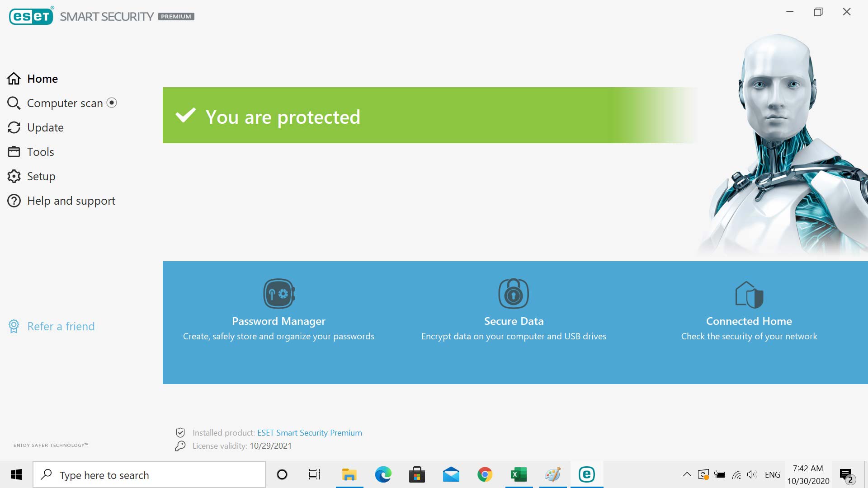
Task: Launch Microsoft Edge from taskbar
Action: [383, 474]
